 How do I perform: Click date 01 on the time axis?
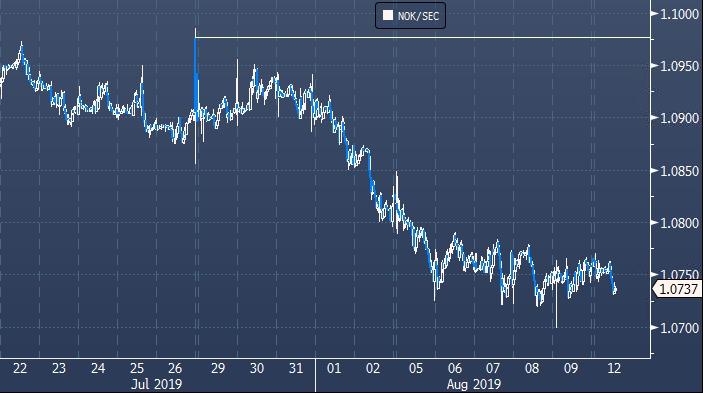pyautogui.click(x=334, y=368)
